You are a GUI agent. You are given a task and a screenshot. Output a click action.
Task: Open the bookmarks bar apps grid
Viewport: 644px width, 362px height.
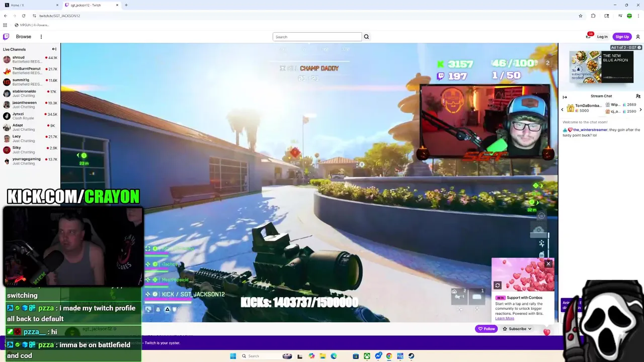coord(5,25)
